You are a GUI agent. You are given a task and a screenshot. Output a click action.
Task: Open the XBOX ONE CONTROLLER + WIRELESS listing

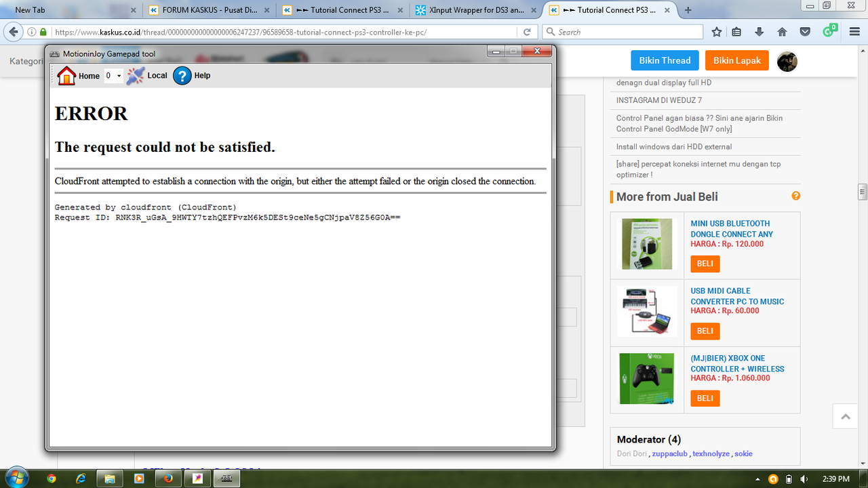point(737,363)
